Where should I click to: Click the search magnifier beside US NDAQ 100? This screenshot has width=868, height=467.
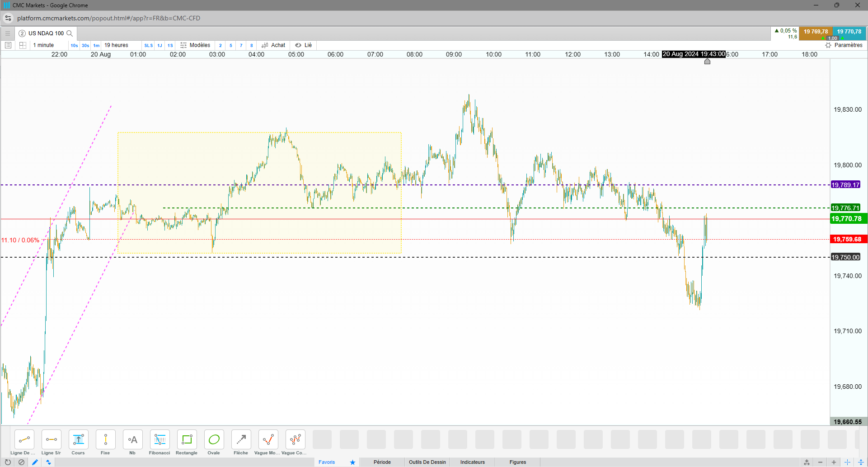(x=70, y=33)
